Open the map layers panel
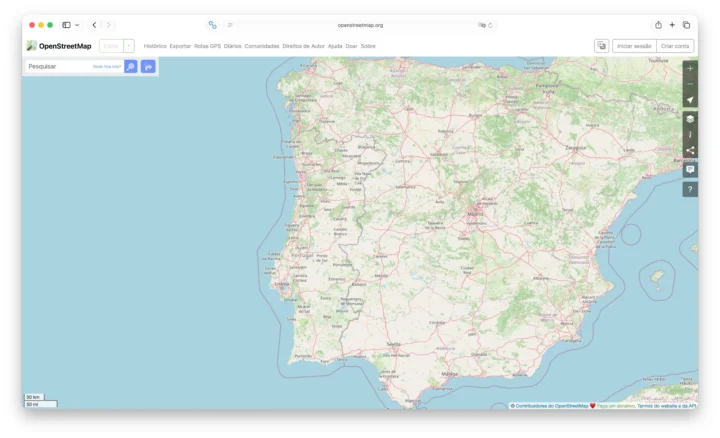The image size is (720, 438). 690,119
